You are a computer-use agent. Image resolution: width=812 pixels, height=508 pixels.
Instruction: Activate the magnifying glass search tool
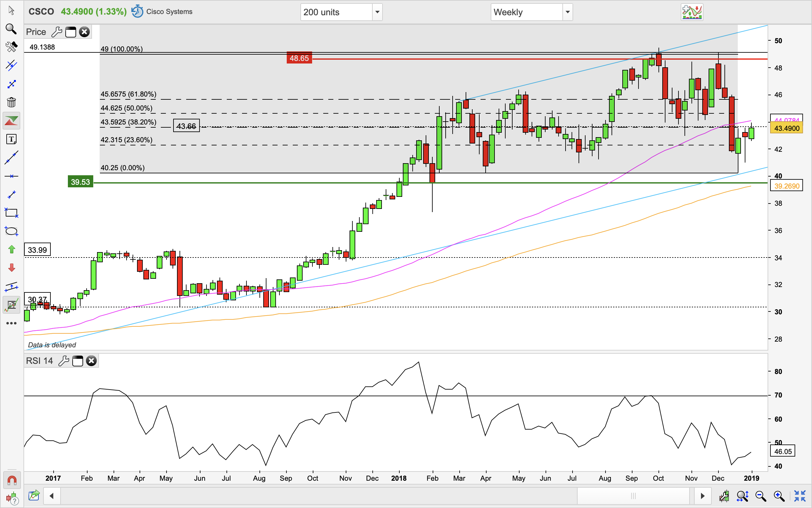coord(11,29)
